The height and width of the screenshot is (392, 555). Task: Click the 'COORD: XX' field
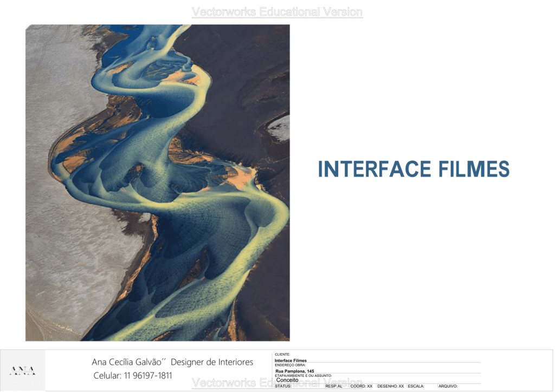coord(362,386)
